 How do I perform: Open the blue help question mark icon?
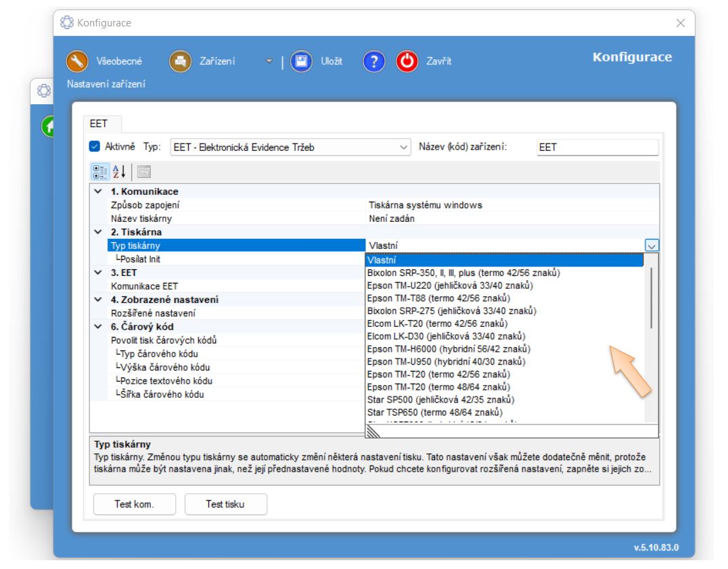tap(374, 62)
